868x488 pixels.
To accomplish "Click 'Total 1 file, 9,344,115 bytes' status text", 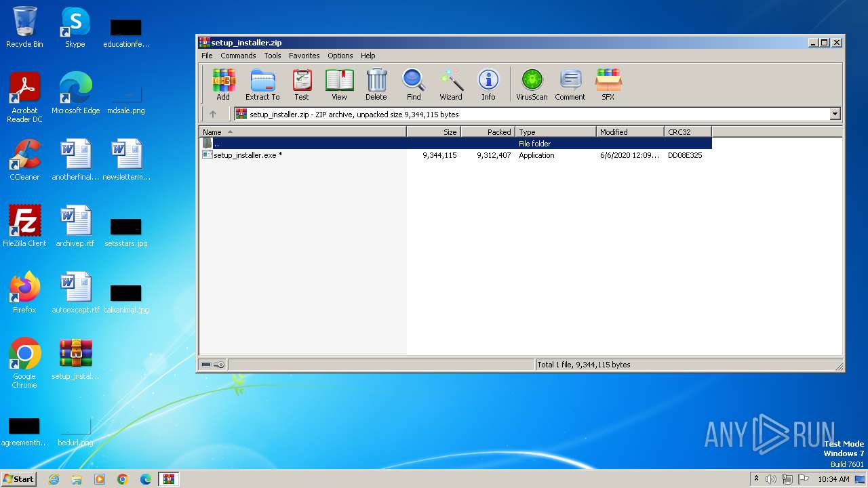I will (584, 365).
